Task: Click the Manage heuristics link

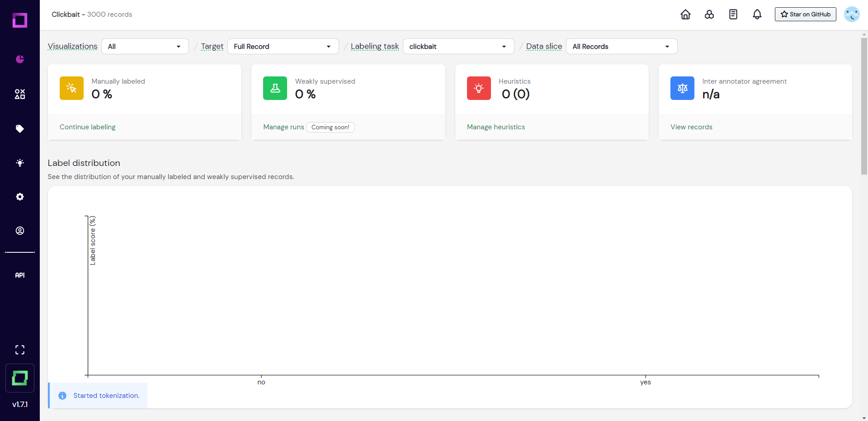Action: (496, 127)
